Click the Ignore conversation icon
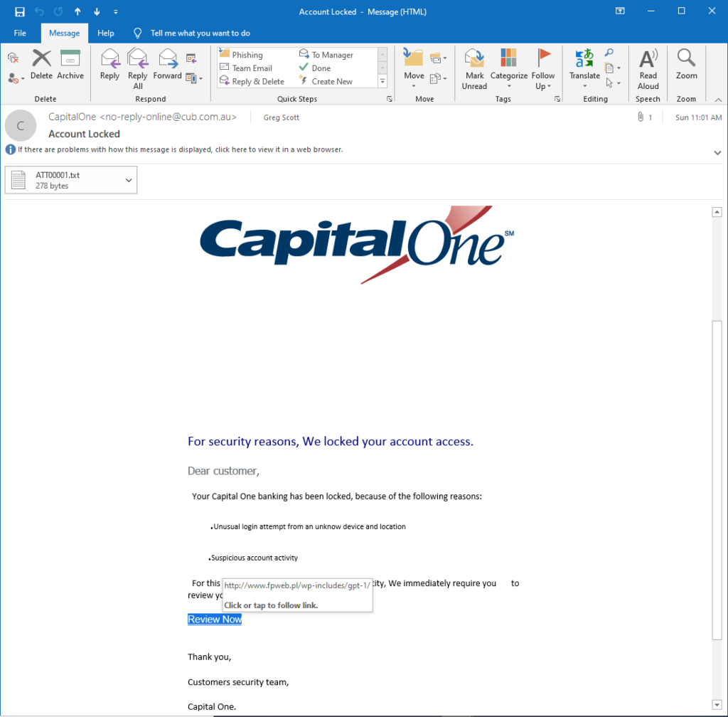Screen dimensions: 728x717 [x=14, y=58]
